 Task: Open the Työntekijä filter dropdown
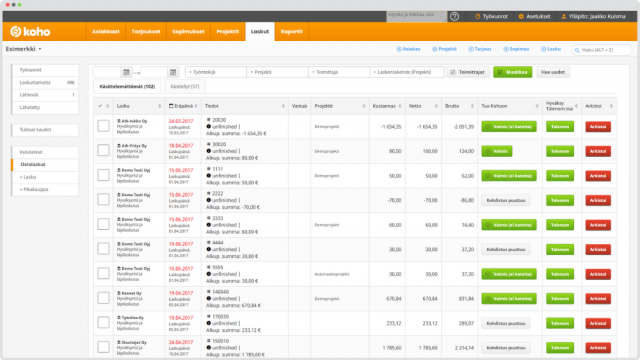click(x=216, y=72)
